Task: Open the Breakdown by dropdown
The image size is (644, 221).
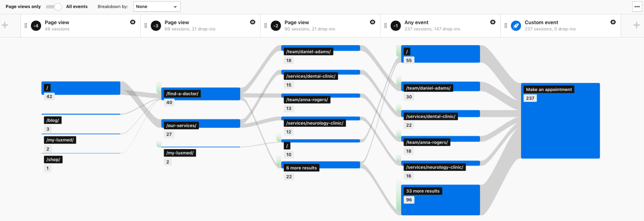Action: 157,7
